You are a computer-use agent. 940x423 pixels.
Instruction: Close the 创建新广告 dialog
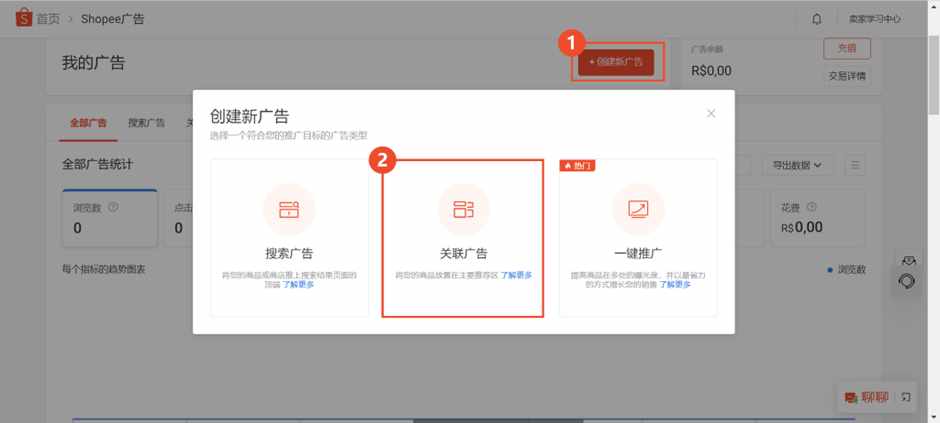coord(711,113)
